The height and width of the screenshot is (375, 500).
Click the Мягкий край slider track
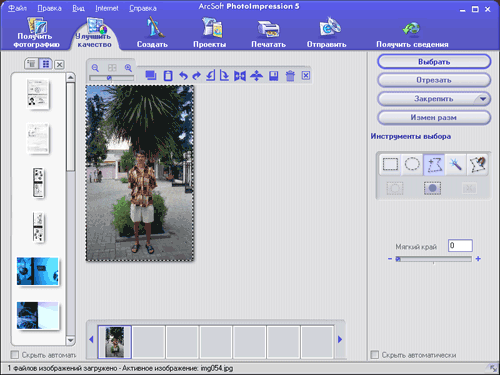pos(434,259)
